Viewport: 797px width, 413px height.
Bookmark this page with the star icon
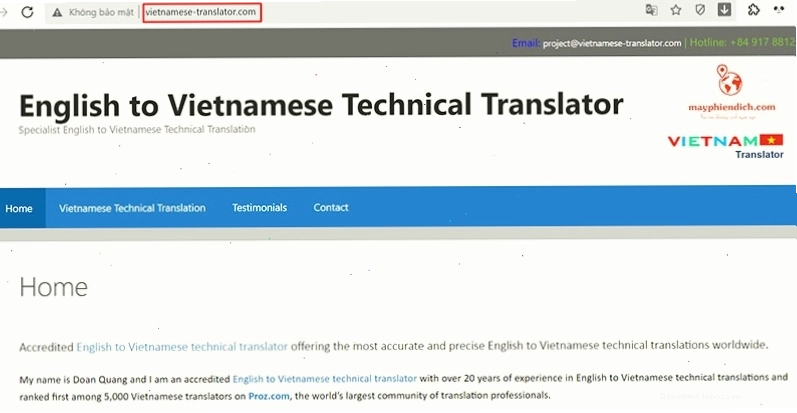click(x=676, y=10)
